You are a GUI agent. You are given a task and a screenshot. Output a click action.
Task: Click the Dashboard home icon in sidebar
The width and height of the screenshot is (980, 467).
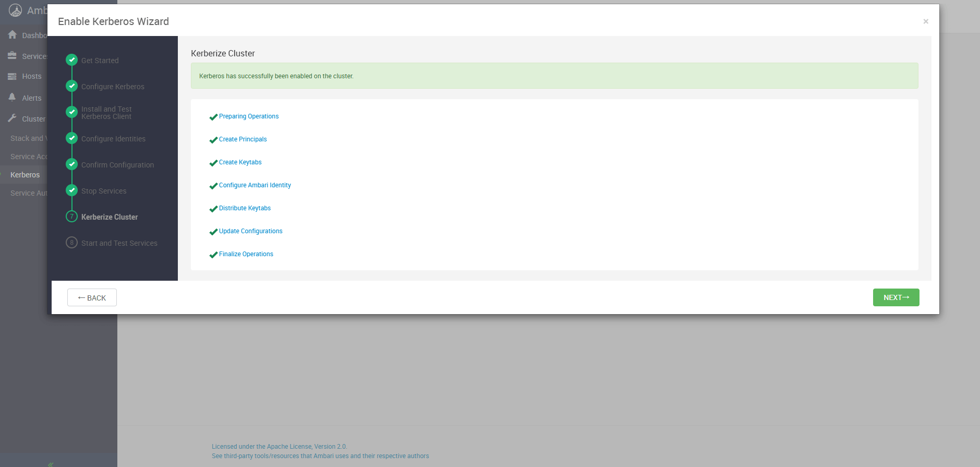[x=13, y=35]
